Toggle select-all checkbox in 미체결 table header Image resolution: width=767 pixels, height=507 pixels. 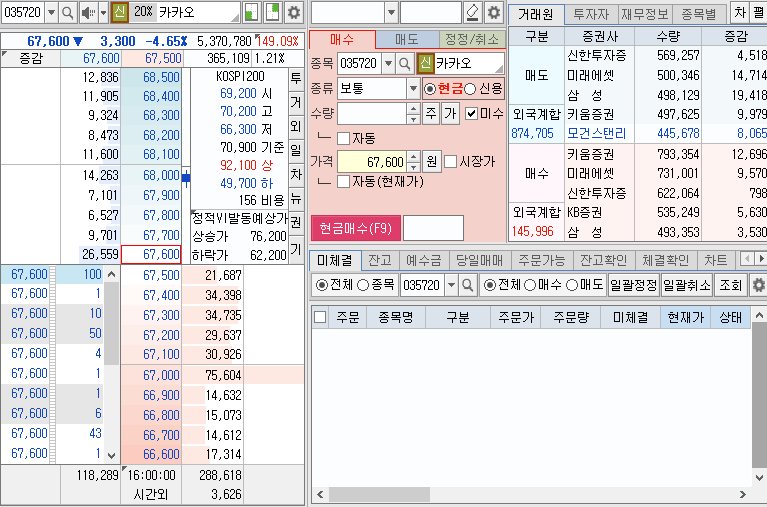pos(320,317)
